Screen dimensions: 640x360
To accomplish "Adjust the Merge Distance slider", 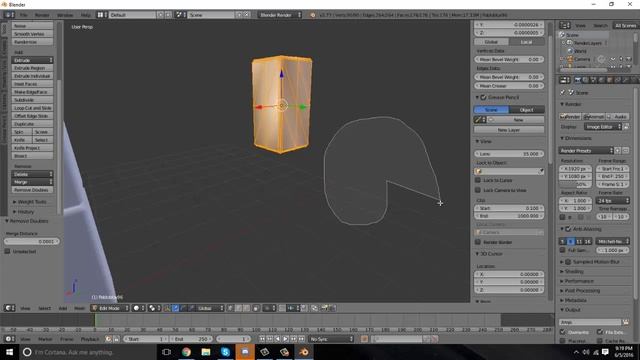I will point(32,242).
